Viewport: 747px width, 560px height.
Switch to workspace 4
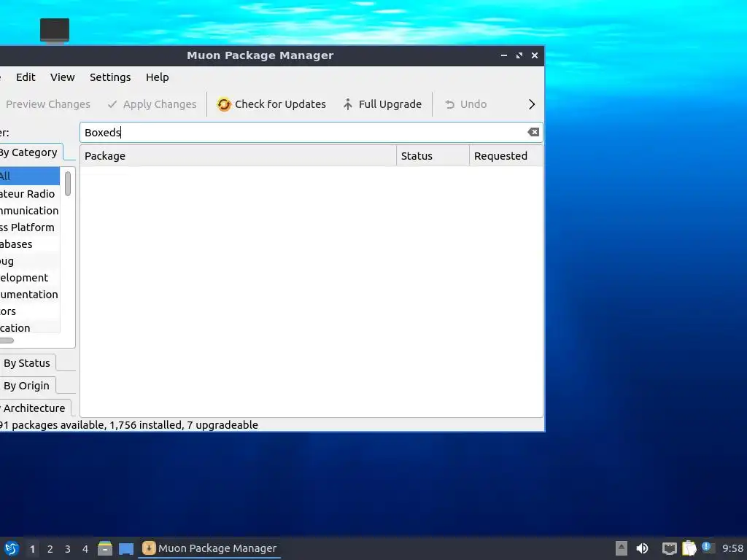tap(85, 549)
